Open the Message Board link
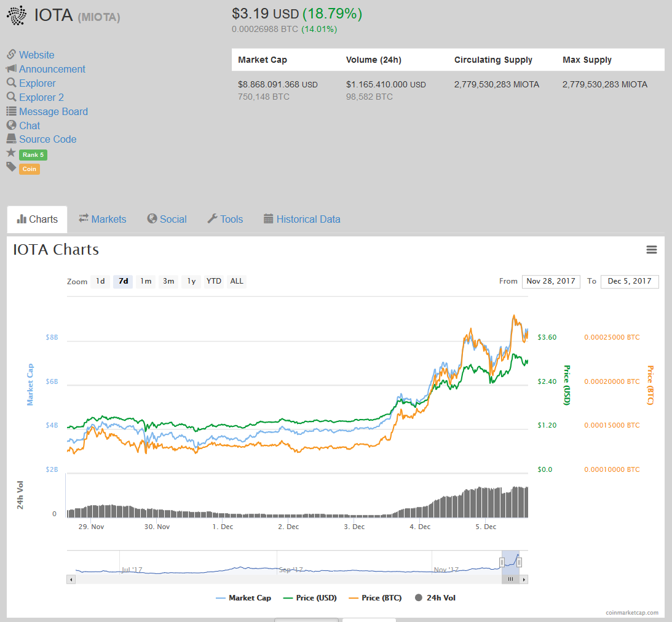Image resolution: width=672 pixels, height=622 pixels. 53,111
